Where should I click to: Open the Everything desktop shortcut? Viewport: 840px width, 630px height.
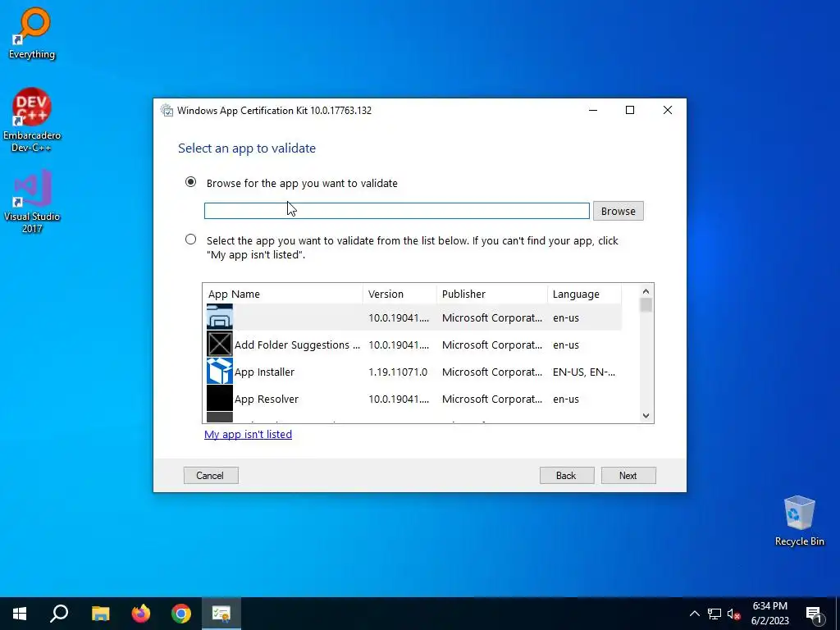pos(32,33)
